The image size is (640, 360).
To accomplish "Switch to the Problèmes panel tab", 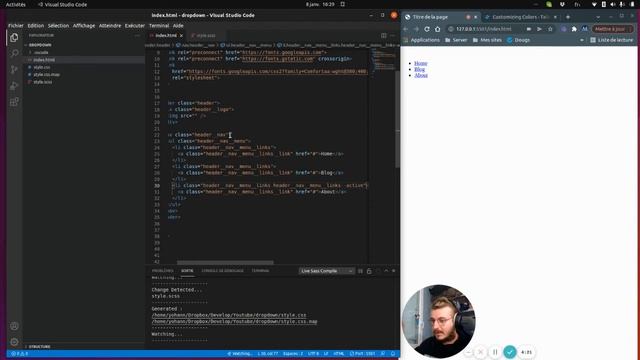I will tap(162, 271).
